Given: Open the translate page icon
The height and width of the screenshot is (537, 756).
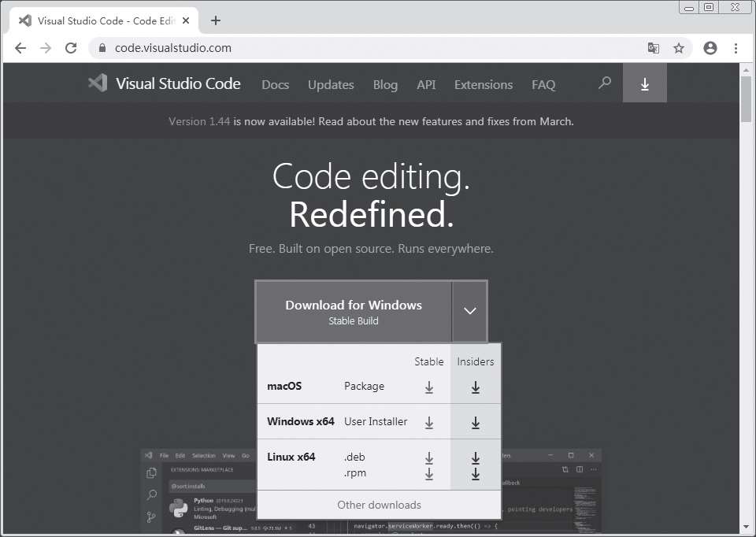Looking at the screenshot, I should click(x=654, y=48).
